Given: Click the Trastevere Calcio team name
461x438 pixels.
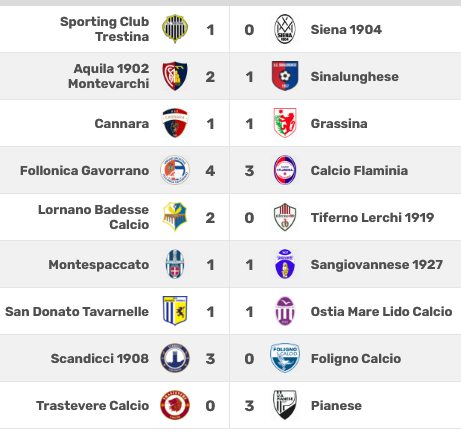Looking at the screenshot, I should (x=93, y=406).
